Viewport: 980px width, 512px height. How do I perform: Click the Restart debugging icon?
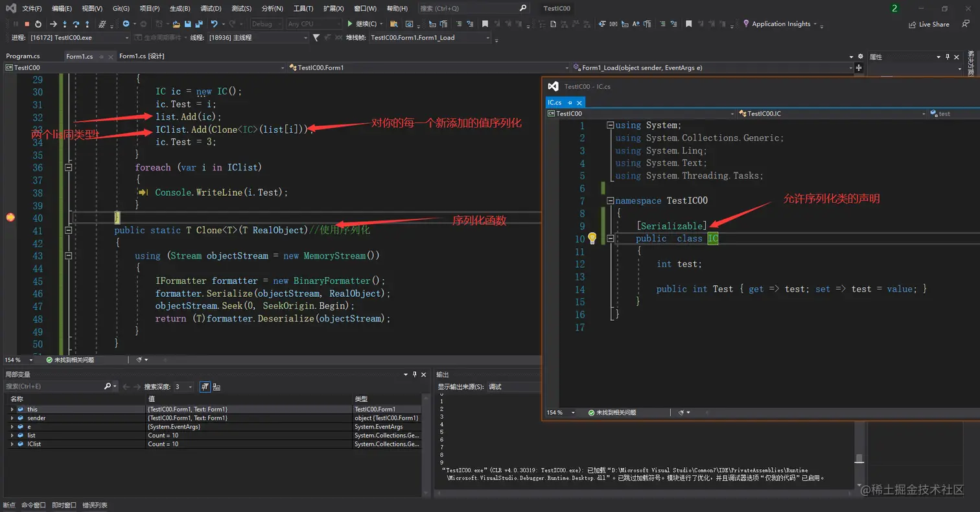pos(38,24)
